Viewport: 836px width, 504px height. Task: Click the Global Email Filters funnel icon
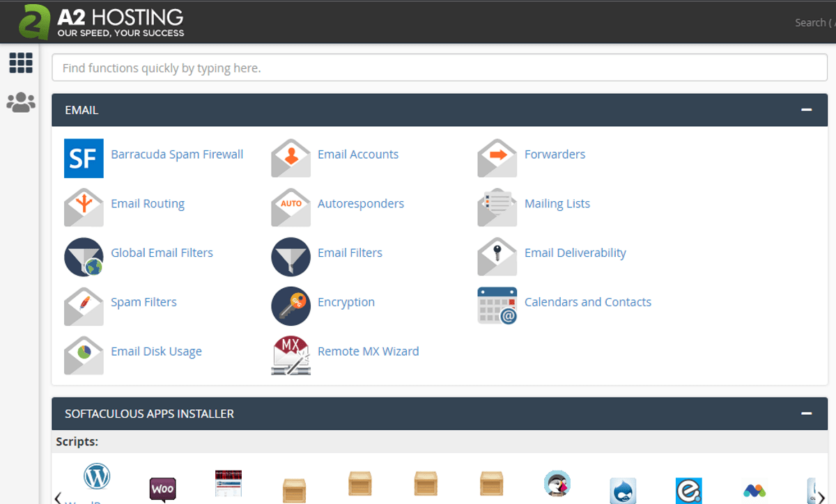84,257
